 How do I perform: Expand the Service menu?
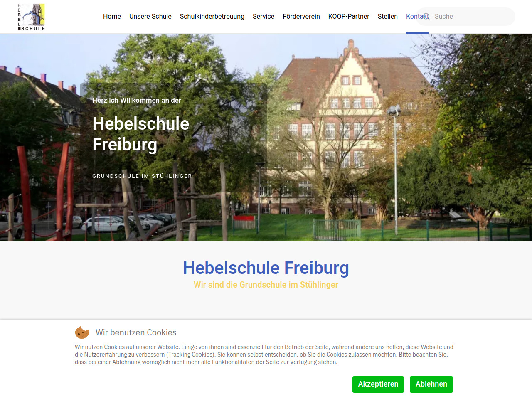[264, 17]
